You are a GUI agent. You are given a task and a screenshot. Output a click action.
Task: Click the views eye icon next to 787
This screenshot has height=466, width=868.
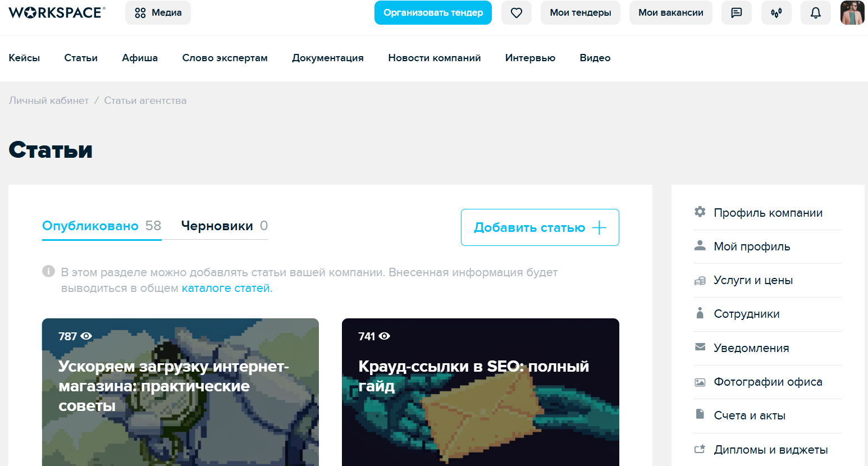86,336
